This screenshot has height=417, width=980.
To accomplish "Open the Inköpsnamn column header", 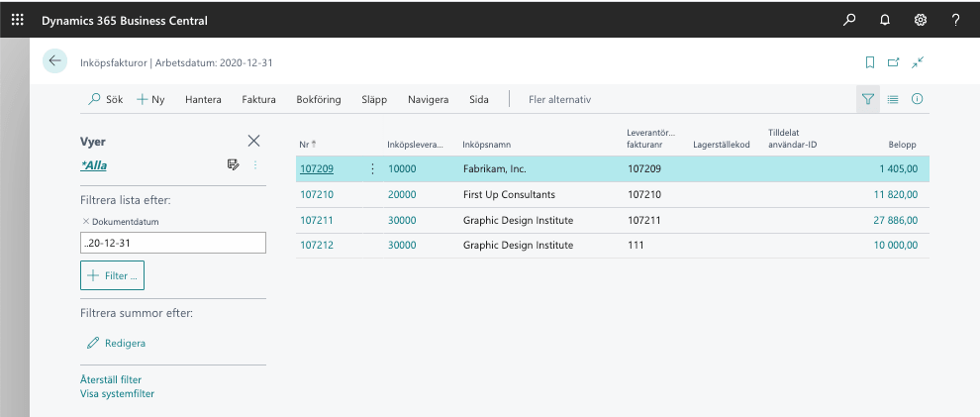I will click(x=486, y=145).
